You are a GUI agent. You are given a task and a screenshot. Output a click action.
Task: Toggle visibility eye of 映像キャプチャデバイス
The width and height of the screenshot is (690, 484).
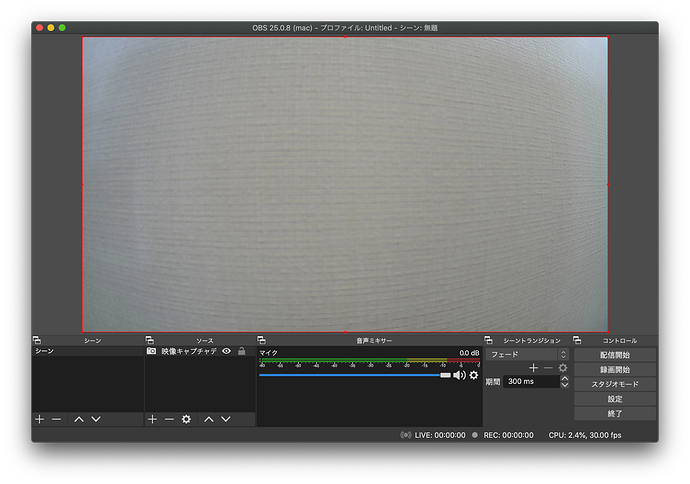tap(227, 351)
